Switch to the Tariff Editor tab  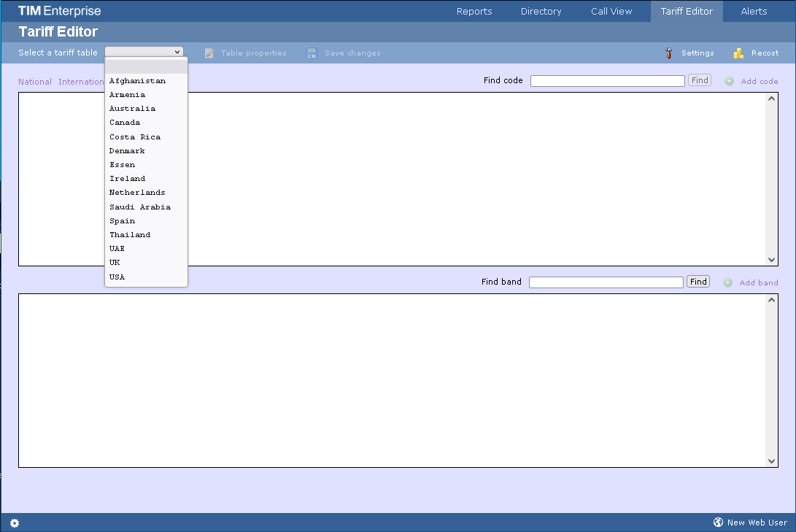(x=686, y=11)
